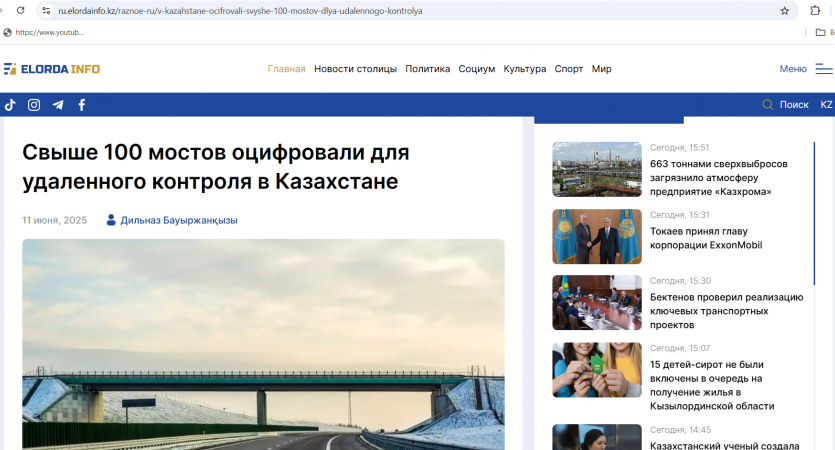
Task: Click the government meeting thumbnail
Action: (x=597, y=302)
